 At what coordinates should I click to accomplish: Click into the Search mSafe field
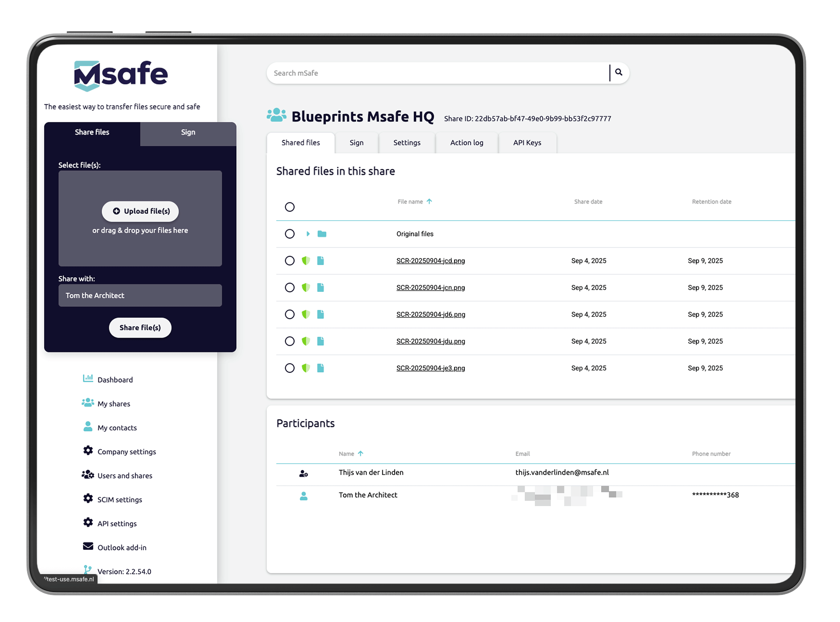[437, 73]
